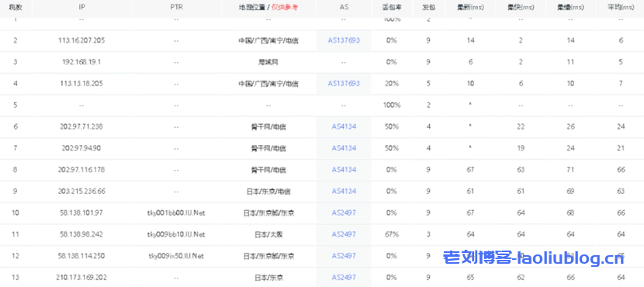Screen dimensions: 644x287
Task: Select IP address 210.173.169.202
Action: point(81,277)
